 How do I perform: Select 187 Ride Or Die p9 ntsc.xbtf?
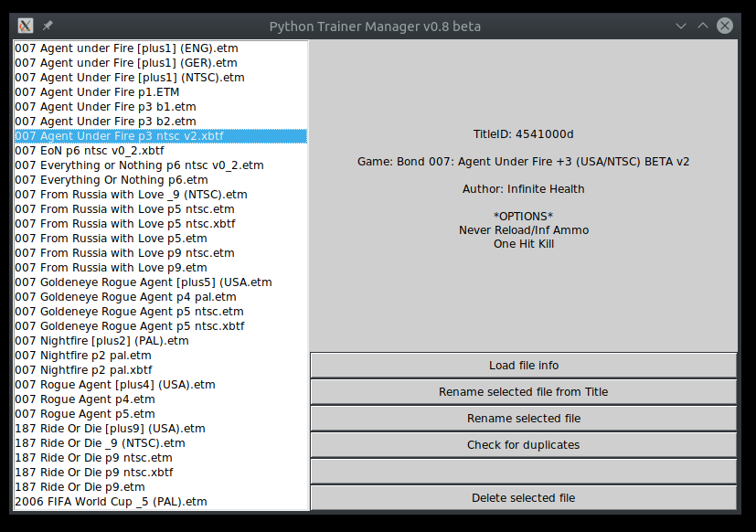click(161, 473)
